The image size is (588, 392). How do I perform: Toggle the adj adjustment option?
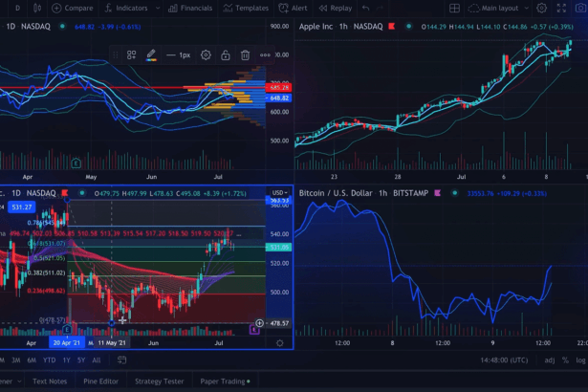click(550, 360)
